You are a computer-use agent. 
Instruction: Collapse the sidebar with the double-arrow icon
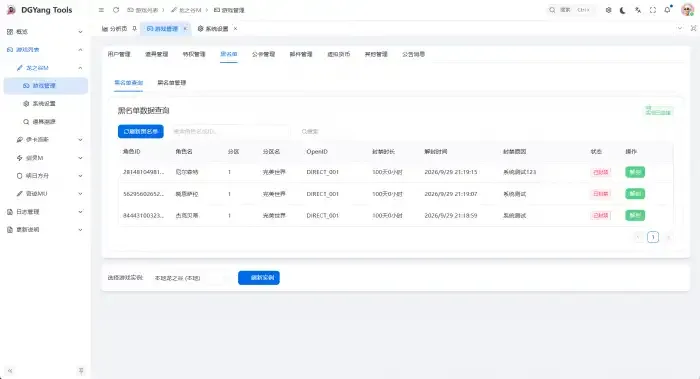(x=10, y=371)
